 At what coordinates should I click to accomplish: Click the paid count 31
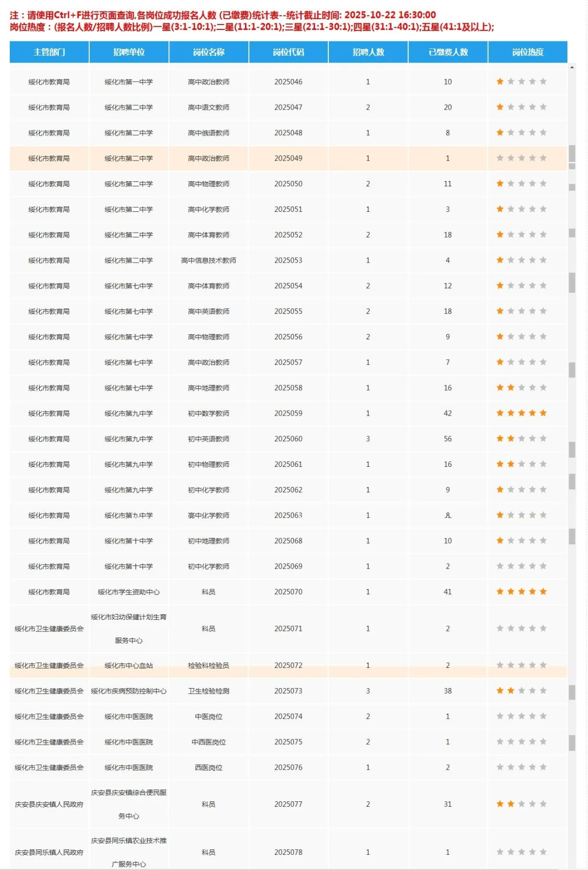448,804
